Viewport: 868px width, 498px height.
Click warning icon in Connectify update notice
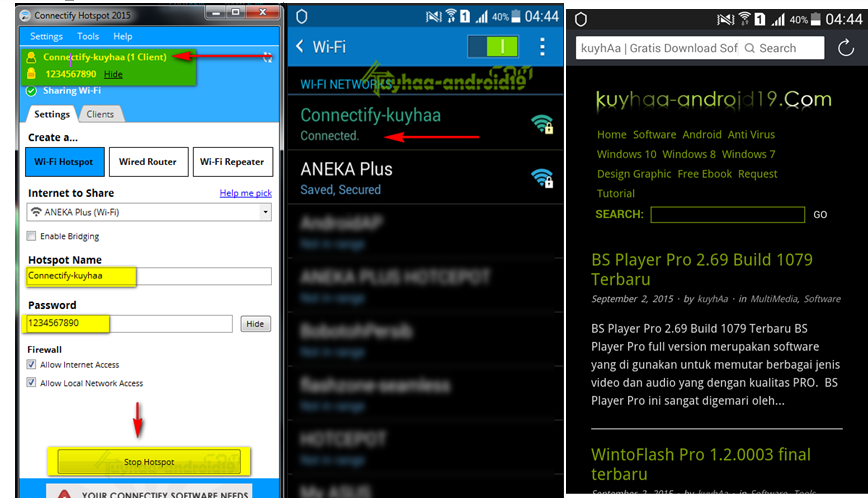pos(64,494)
